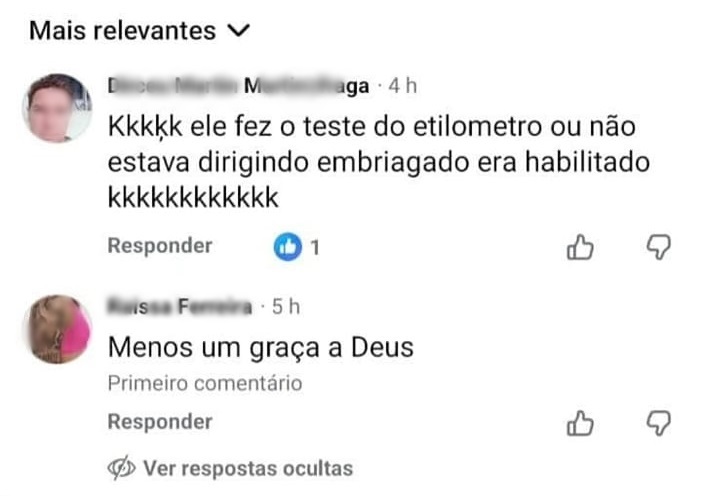
Task: Click the crossed-out eye hidden replies icon
Action: point(122,468)
